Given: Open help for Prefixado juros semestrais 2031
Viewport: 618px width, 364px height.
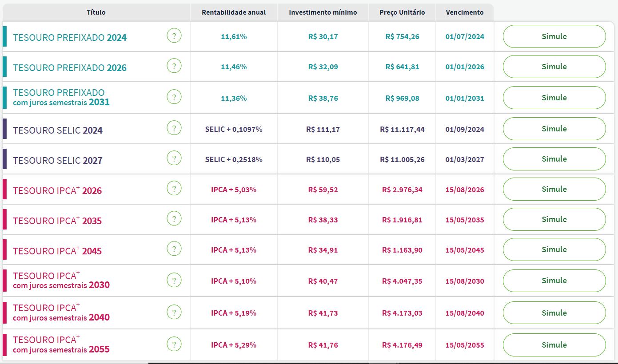Looking at the screenshot, I should click(x=174, y=97).
